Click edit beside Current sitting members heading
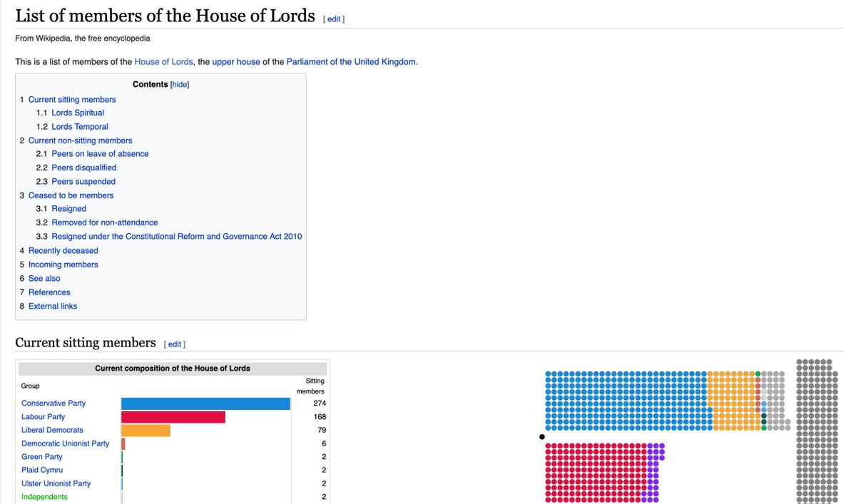 click(175, 344)
